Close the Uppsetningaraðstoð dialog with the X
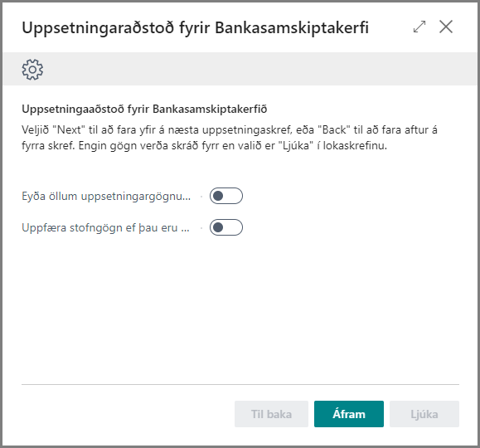 point(446,27)
